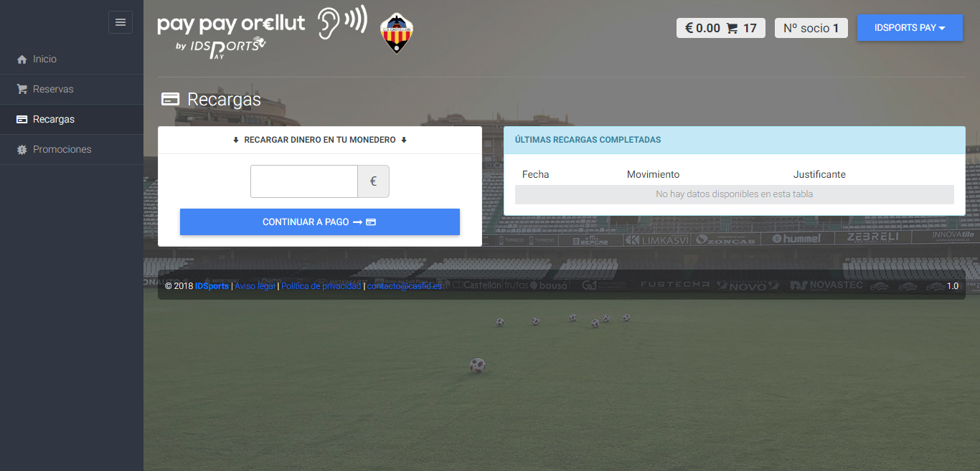Open the Política de privacidad link
The image size is (980, 471).
(x=321, y=286)
